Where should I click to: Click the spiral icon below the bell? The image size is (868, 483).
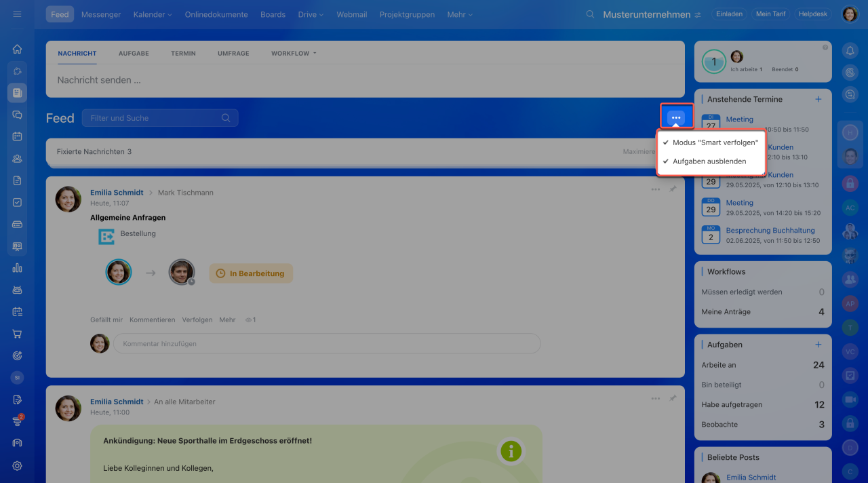pyautogui.click(x=850, y=72)
